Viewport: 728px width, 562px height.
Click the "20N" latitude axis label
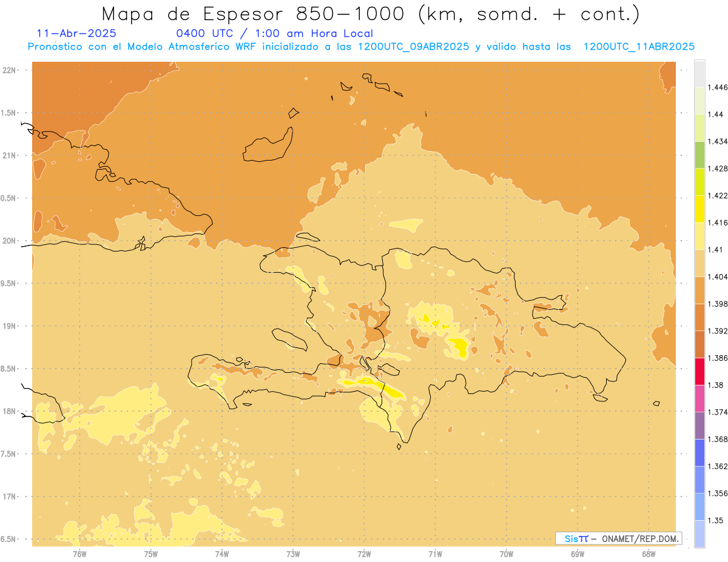point(10,241)
